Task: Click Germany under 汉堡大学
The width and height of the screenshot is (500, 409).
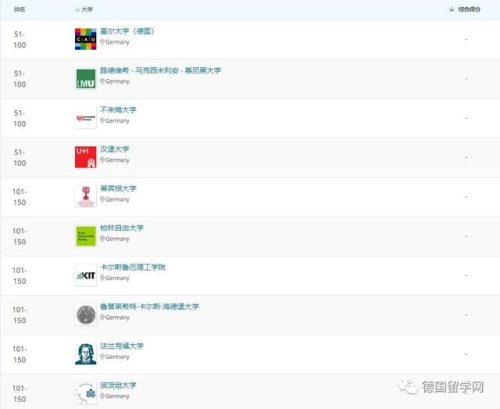Action: 115,160
